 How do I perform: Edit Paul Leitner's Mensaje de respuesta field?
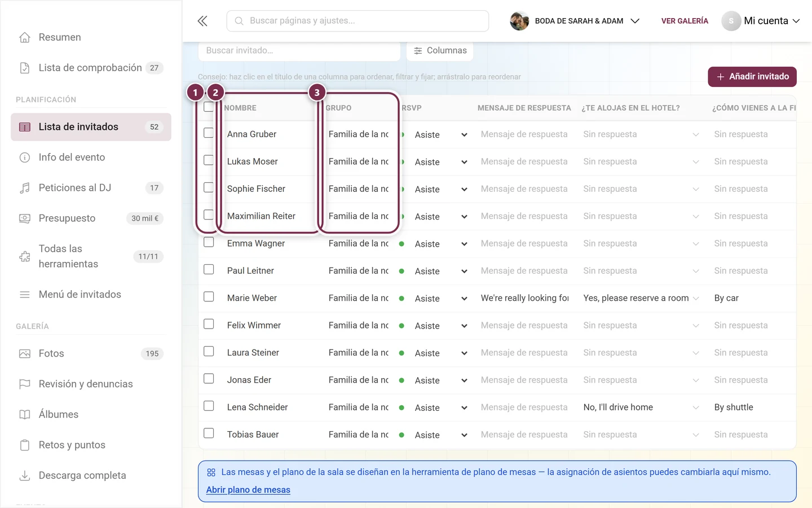click(x=524, y=271)
